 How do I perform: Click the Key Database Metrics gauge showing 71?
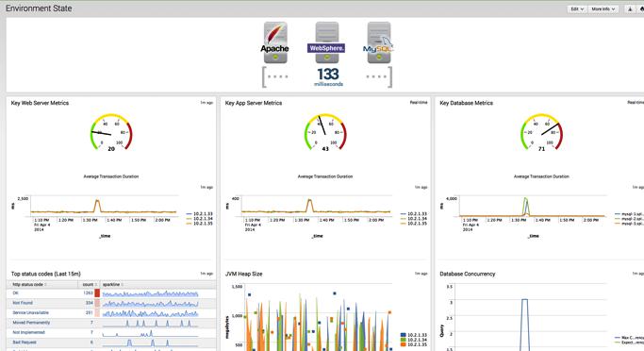541,132
